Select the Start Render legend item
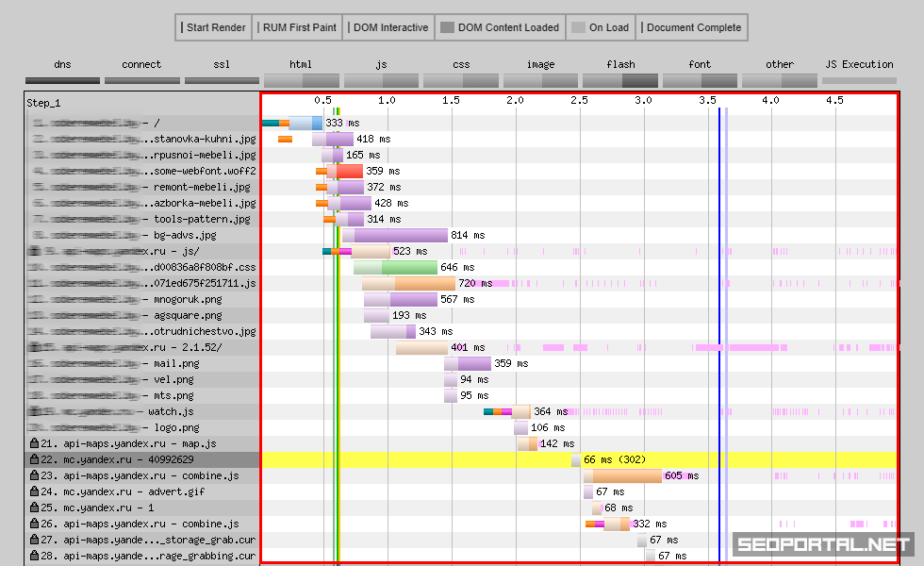924x566 pixels. click(x=213, y=27)
